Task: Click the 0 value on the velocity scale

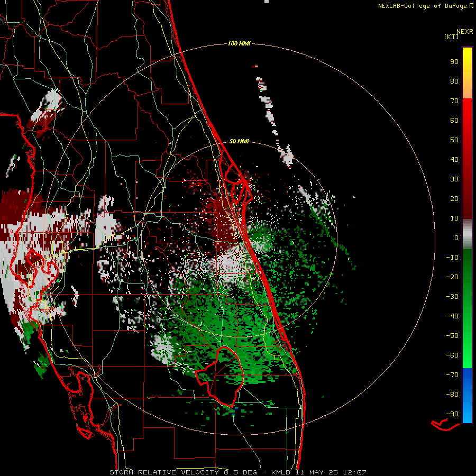Action: pyautogui.click(x=456, y=237)
